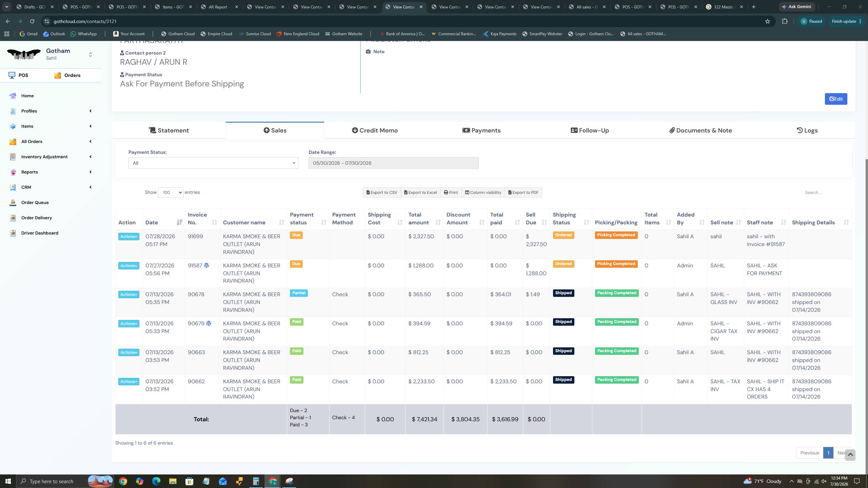Viewport: 868px width, 488px height.
Task: Click the Orders box icon
Action: click(x=58, y=75)
